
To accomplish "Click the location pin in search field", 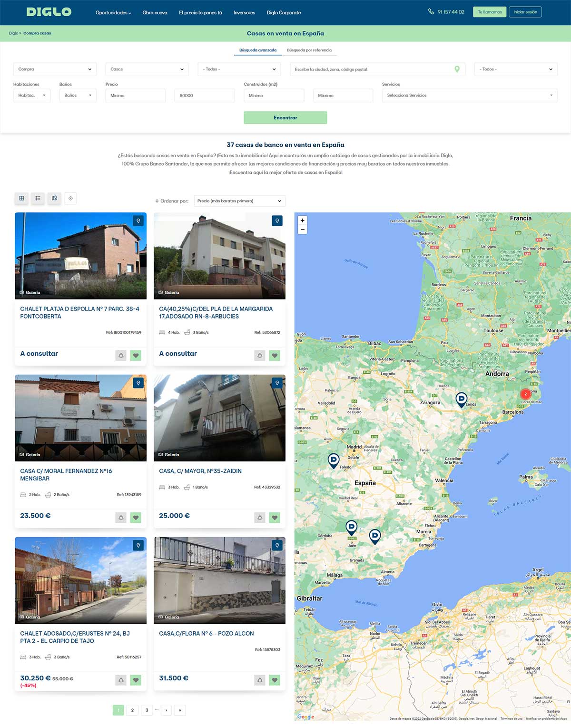I will coord(457,70).
